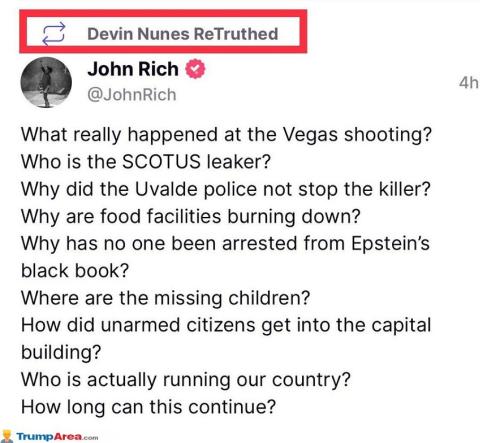500x443 pixels.
Task: Click the 'black book?' line
Action: 75,270
